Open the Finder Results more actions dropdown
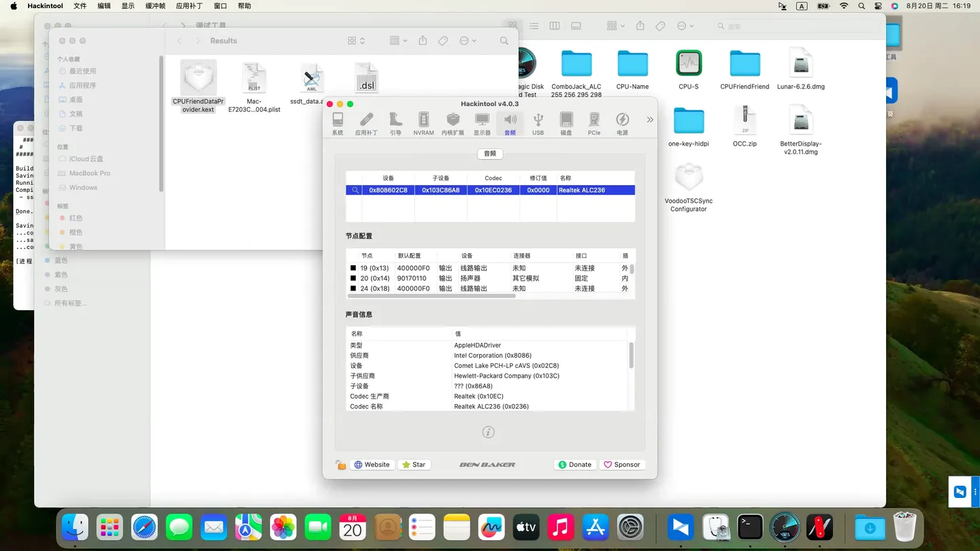 click(468, 41)
